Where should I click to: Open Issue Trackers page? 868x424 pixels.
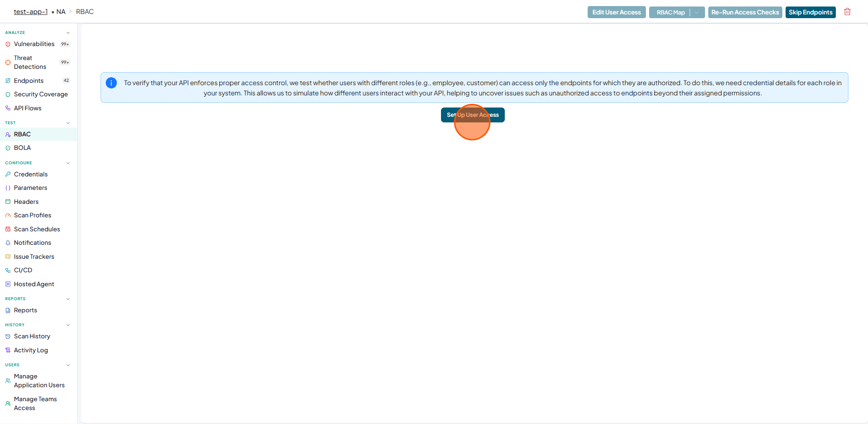(34, 257)
